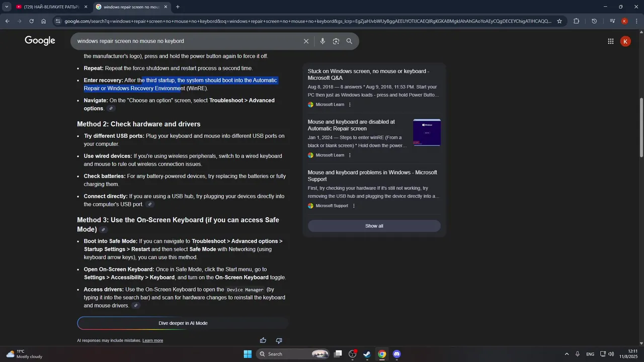Click the magnifier search submit icon
Image resolution: width=644 pixels, height=362 pixels.
[349, 41]
